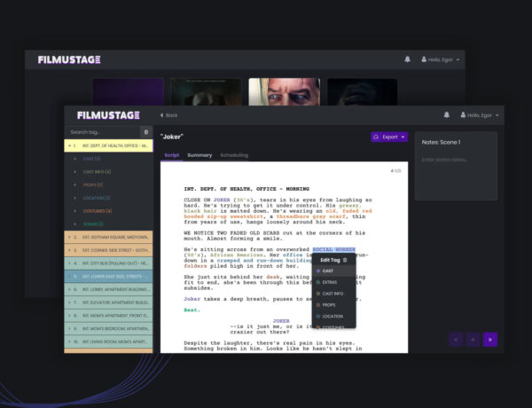Switch to the Summary tab
This screenshot has width=532, height=408.
(x=199, y=155)
